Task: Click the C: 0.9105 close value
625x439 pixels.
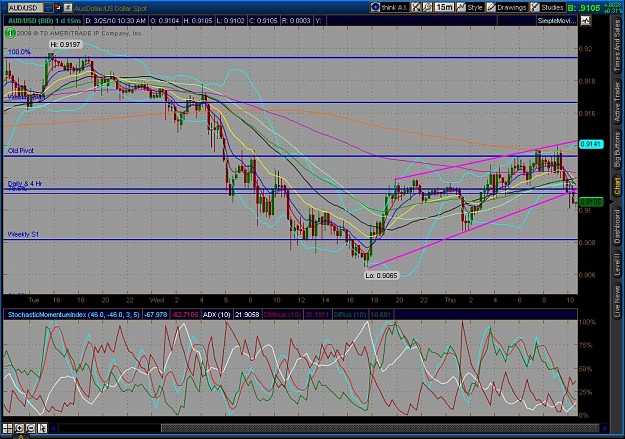Action: [263, 20]
